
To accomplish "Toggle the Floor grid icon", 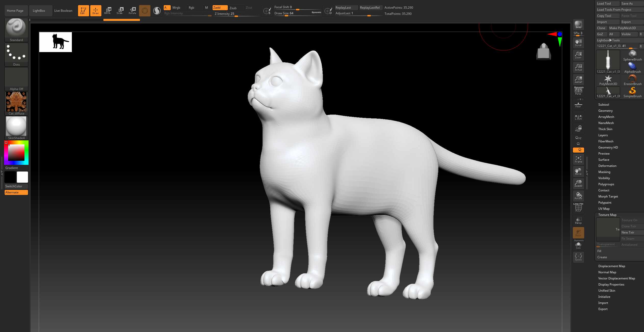I will click(x=578, y=105).
